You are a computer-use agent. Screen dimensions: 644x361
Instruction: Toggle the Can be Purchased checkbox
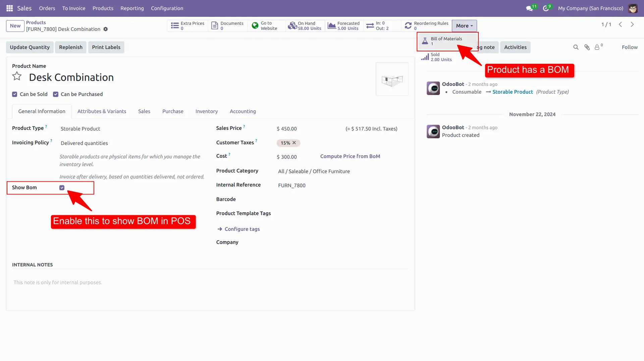coord(56,94)
